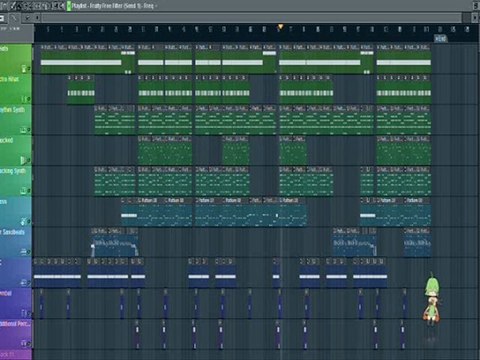The width and height of the screenshot is (480, 360).
Task: Select the Sandbeats track name
Action: (x=12, y=232)
